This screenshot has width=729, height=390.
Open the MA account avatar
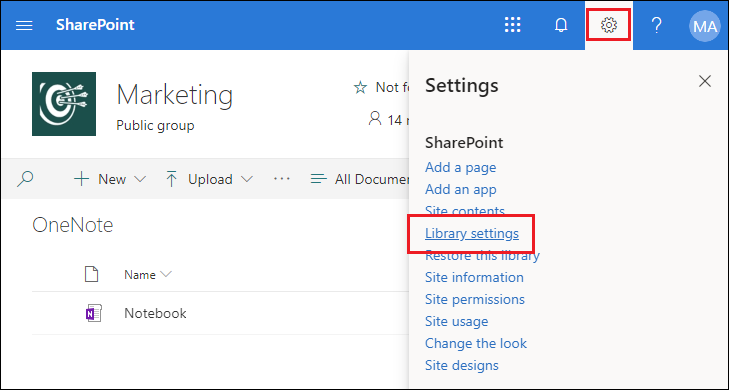(x=704, y=26)
